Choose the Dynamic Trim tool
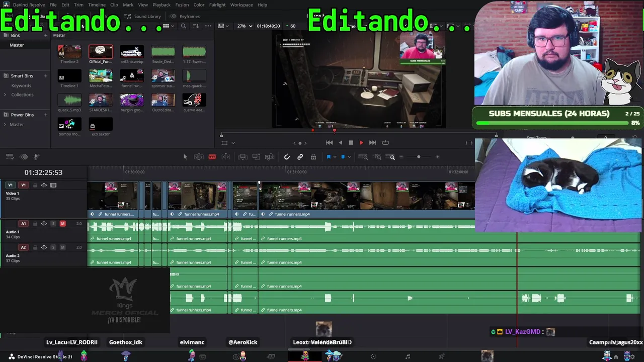The height and width of the screenshot is (362, 644). tap(225, 157)
